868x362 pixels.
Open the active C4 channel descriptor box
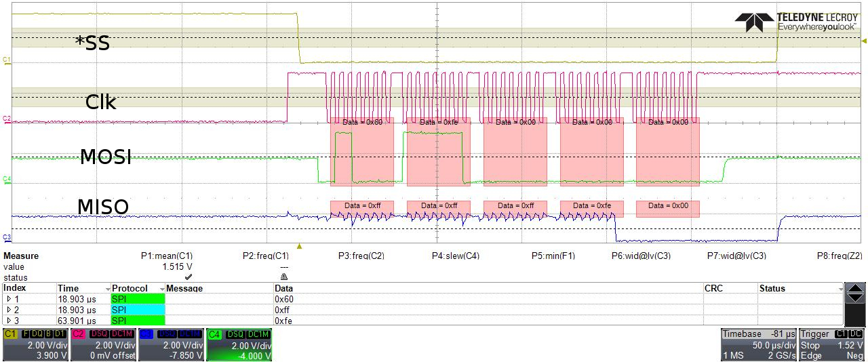[x=239, y=345]
